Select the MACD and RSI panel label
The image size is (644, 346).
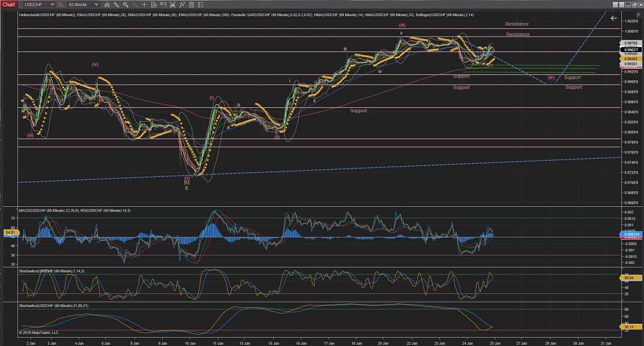[75, 210]
